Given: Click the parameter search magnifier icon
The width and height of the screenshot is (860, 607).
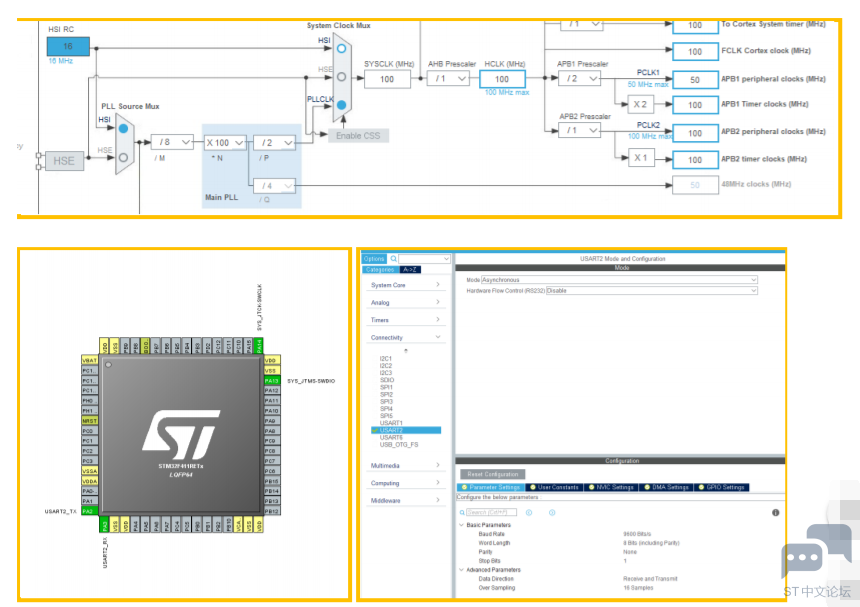Looking at the screenshot, I should [462, 513].
